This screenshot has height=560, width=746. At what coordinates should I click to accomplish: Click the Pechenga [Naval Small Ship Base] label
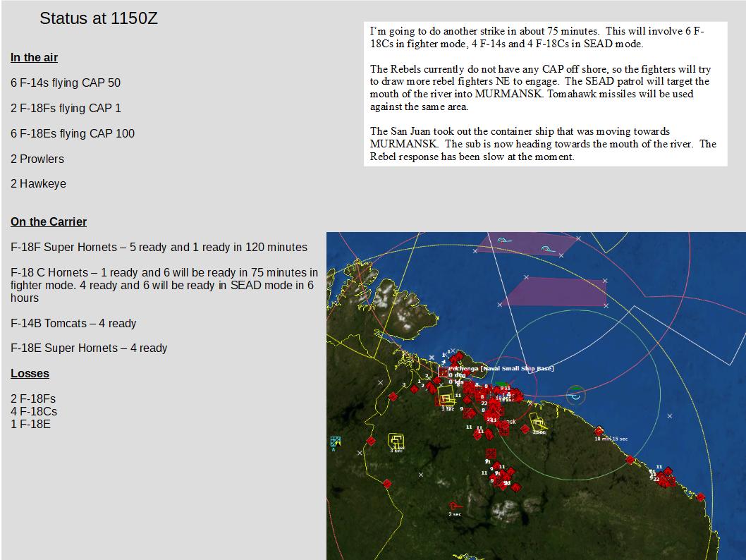coord(501,368)
